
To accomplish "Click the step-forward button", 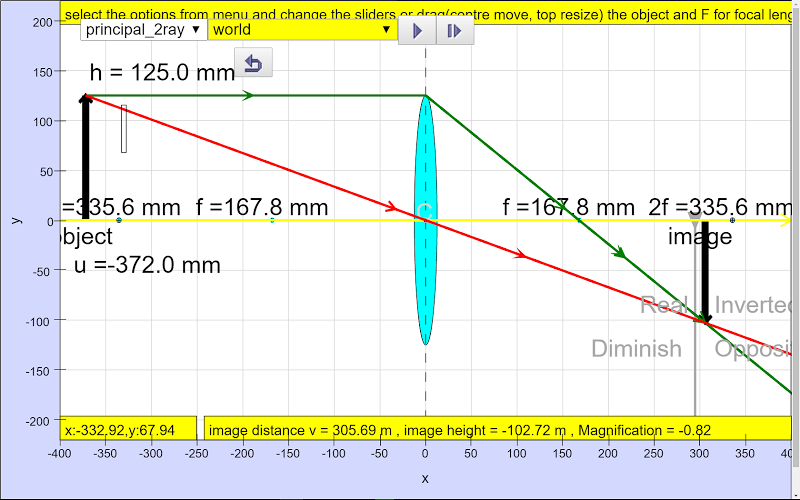I will point(455,31).
